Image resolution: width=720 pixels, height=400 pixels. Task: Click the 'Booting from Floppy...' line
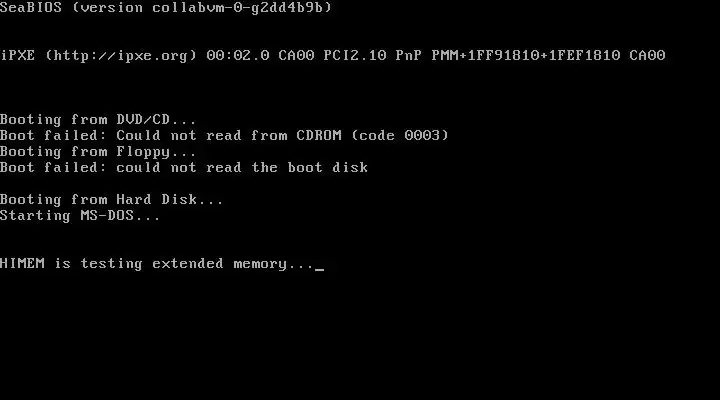click(98, 152)
